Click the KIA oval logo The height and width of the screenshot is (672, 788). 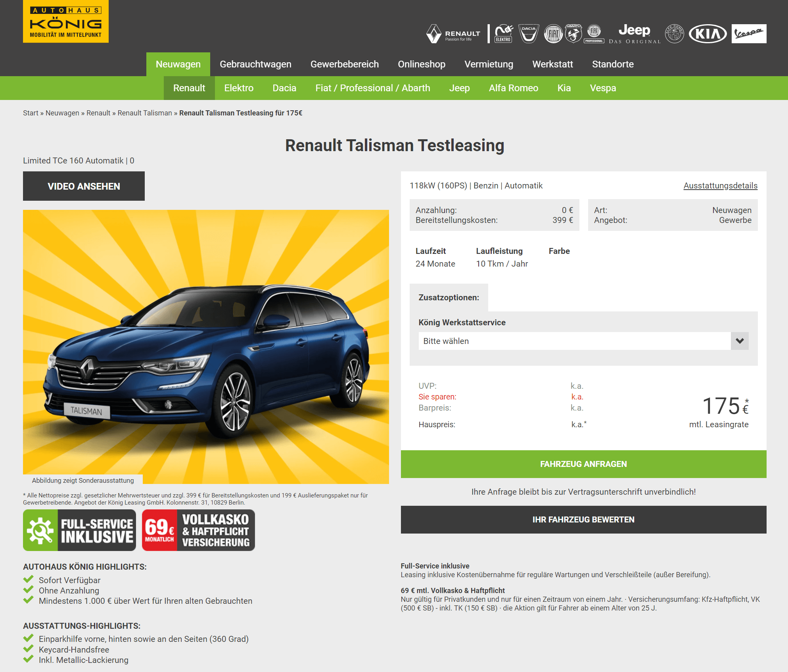pyautogui.click(x=708, y=34)
